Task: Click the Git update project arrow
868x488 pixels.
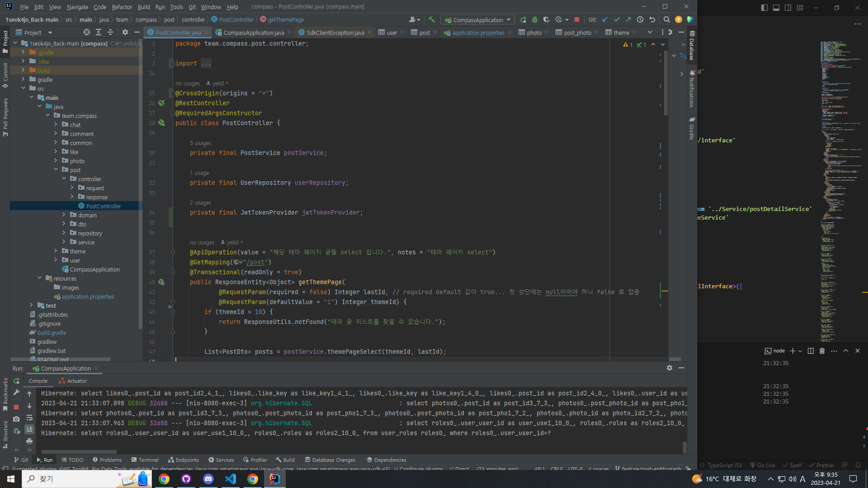Action: [x=605, y=19]
